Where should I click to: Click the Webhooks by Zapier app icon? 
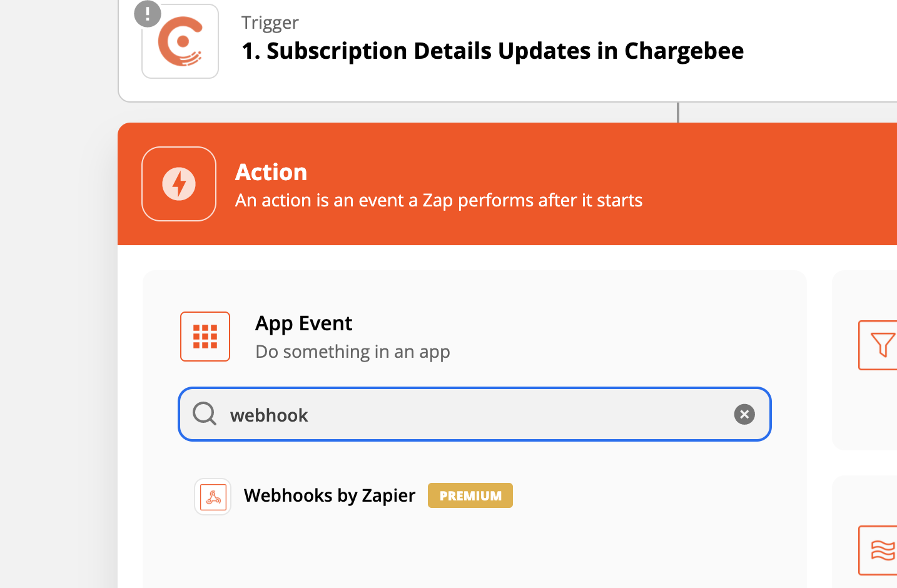[x=213, y=497]
